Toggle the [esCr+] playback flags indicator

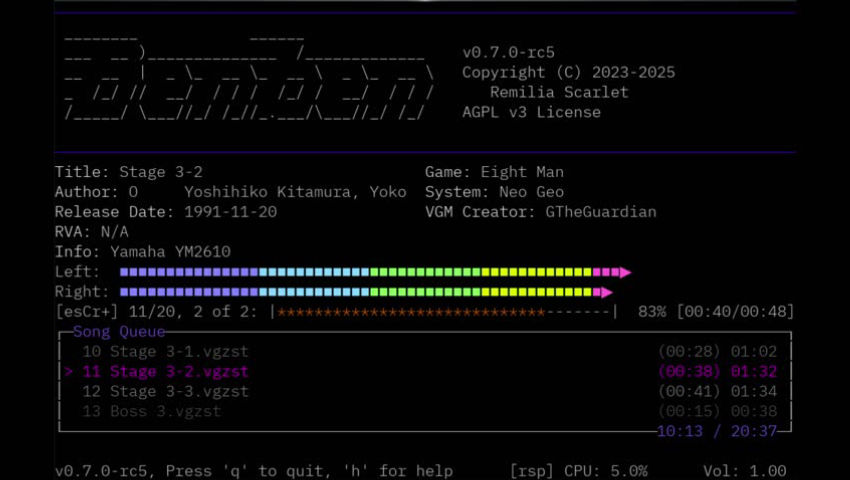[x=91, y=312]
